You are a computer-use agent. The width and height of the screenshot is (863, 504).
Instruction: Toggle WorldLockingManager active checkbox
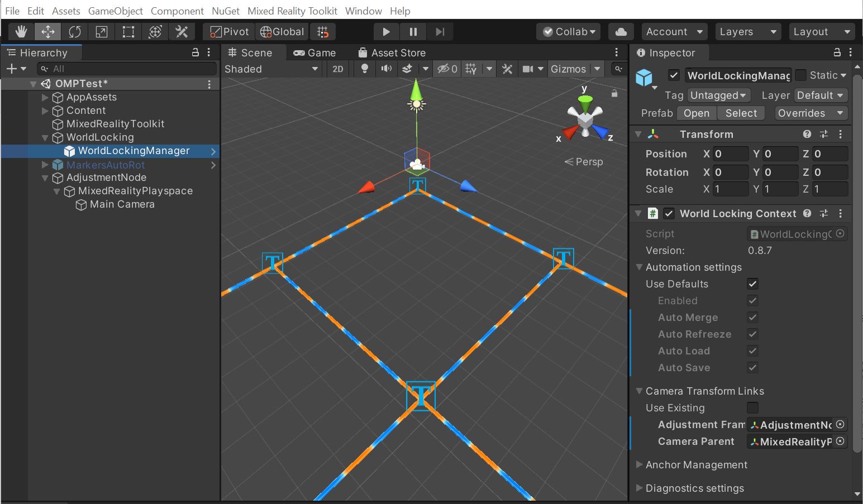[674, 75]
